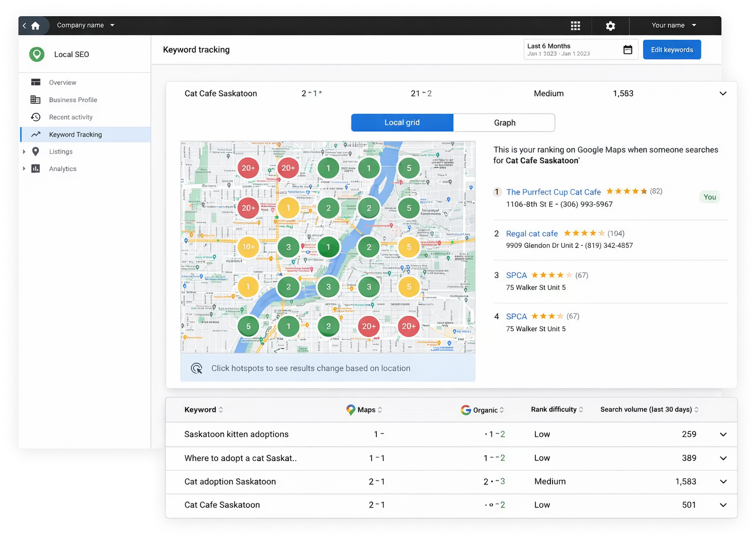The width and height of the screenshot is (756, 539).
Task: Switch to the Graph tab
Action: point(503,122)
